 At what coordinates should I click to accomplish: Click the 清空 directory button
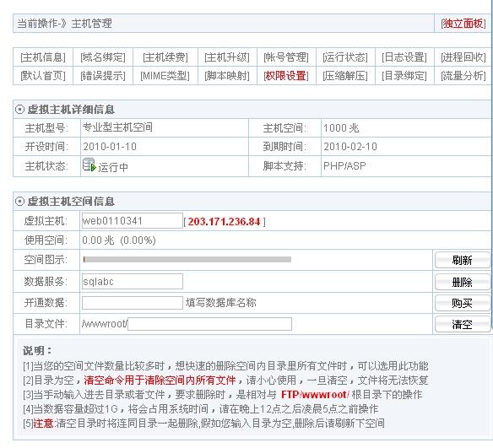[x=463, y=324]
